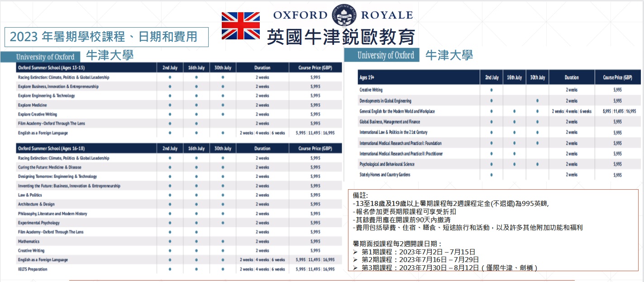Select Creative Writing in the Ages 16-18 table

pos(31,251)
